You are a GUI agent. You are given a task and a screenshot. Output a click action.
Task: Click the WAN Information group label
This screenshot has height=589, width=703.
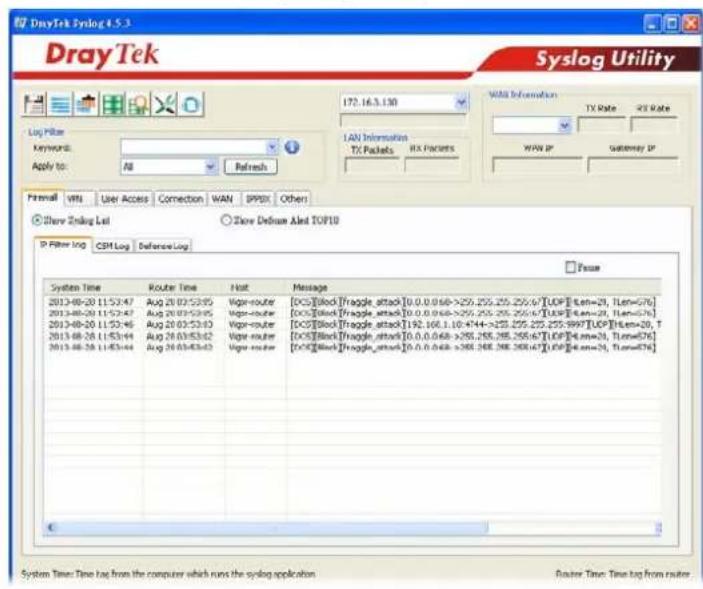click(x=523, y=95)
